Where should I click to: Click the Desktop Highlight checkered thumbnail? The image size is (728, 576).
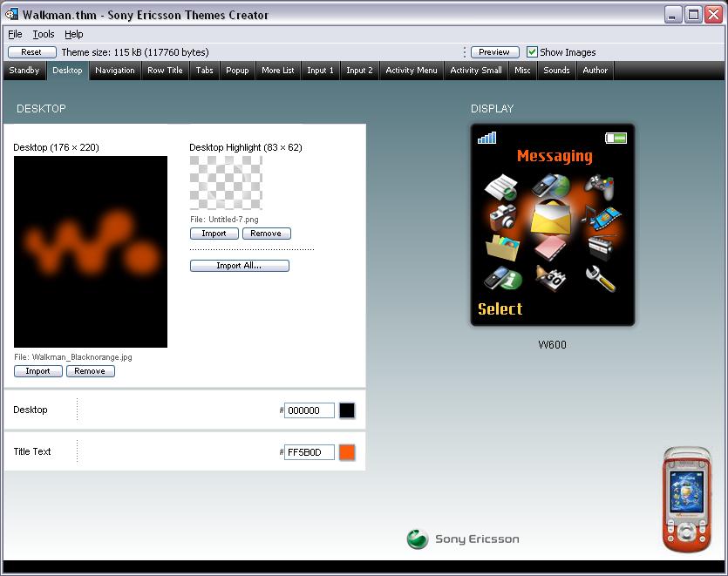tap(226, 183)
